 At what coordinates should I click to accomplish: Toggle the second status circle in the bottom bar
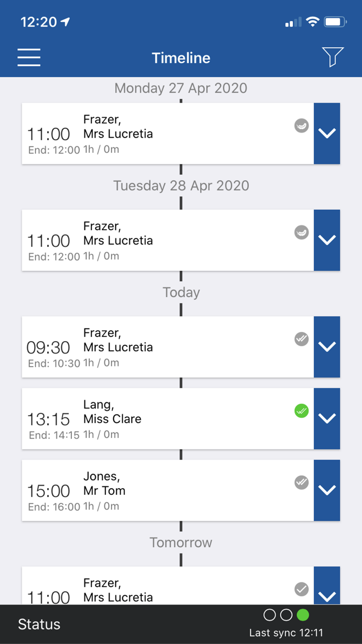(286, 614)
